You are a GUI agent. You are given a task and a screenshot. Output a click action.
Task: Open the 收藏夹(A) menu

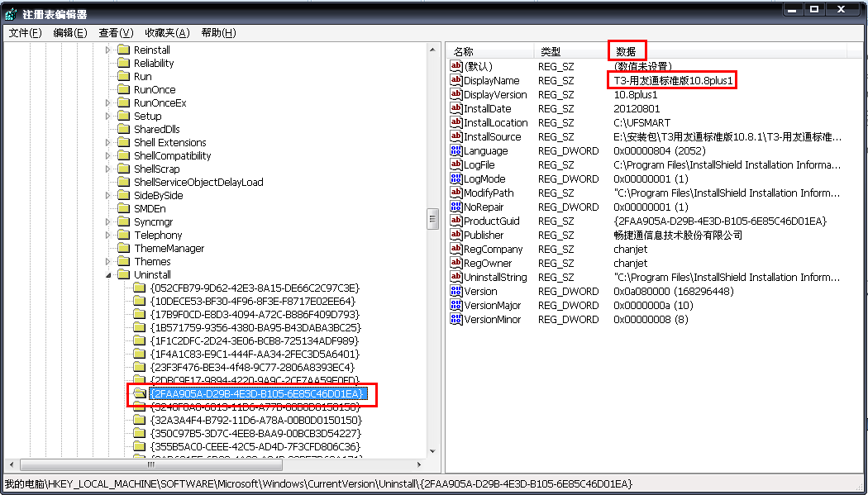point(167,33)
